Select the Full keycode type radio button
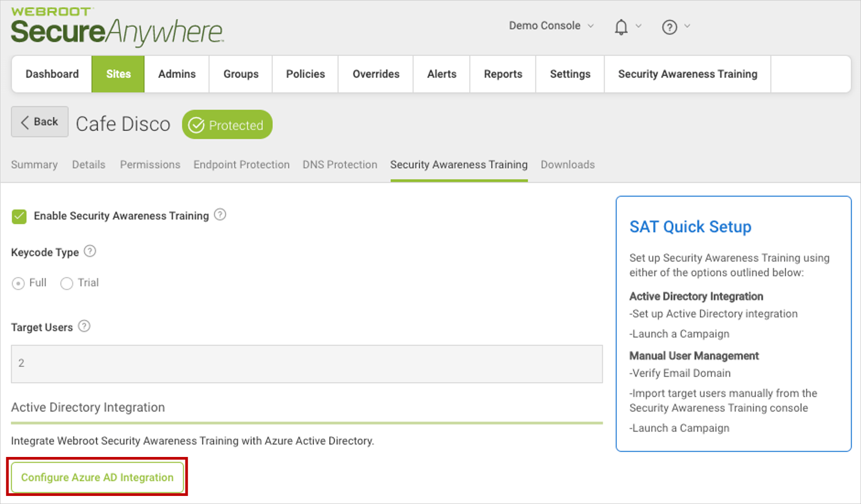The height and width of the screenshot is (504, 861). 19,282
